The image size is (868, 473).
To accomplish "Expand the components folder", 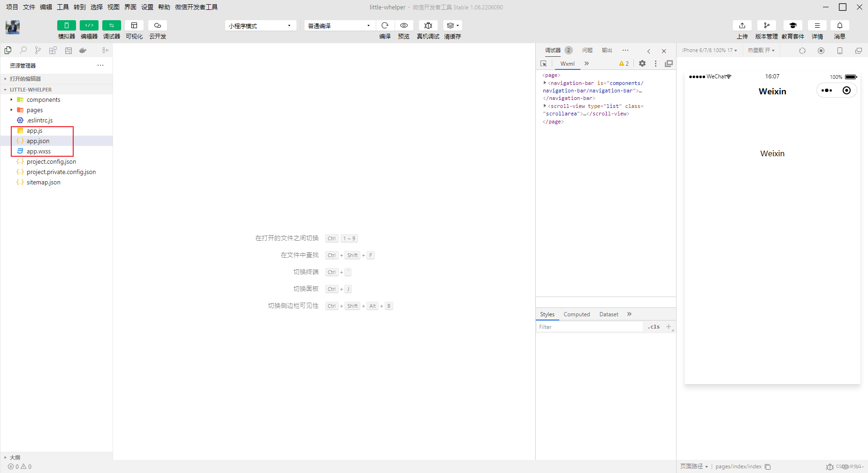I will pyautogui.click(x=56, y=99).
